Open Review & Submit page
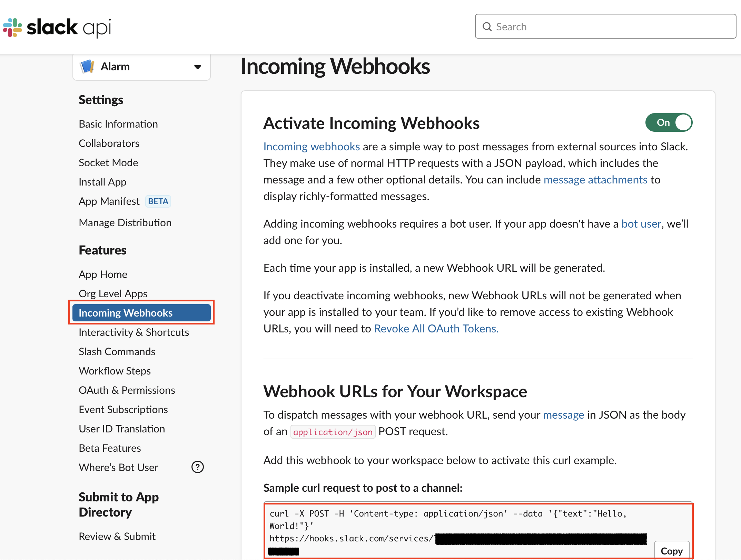The image size is (741, 560). [x=117, y=536]
